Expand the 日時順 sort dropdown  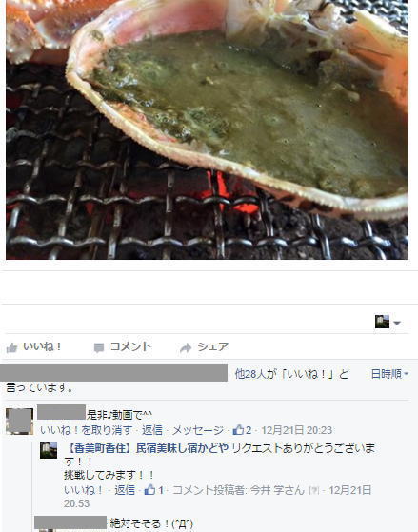[389, 374]
